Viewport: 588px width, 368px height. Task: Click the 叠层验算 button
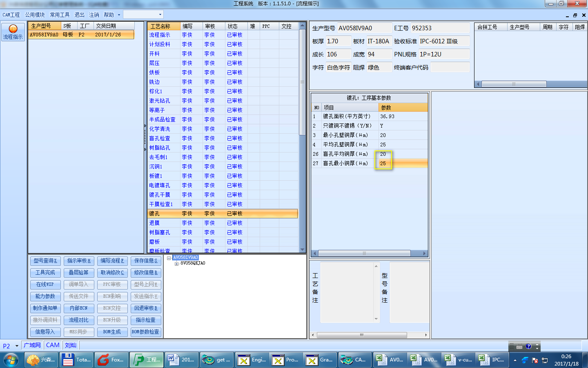pos(79,272)
